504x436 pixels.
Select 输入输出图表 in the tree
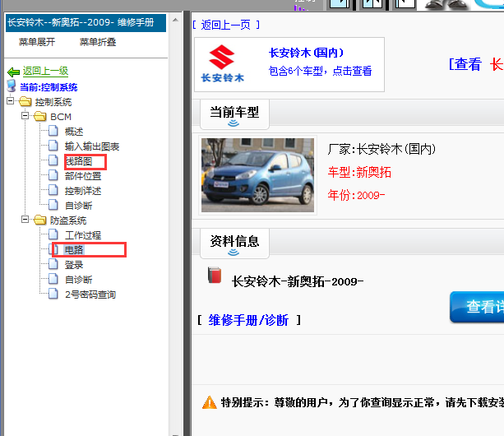92,146
